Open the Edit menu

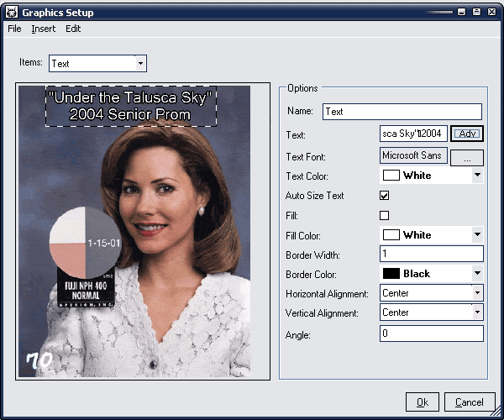click(x=73, y=29)
